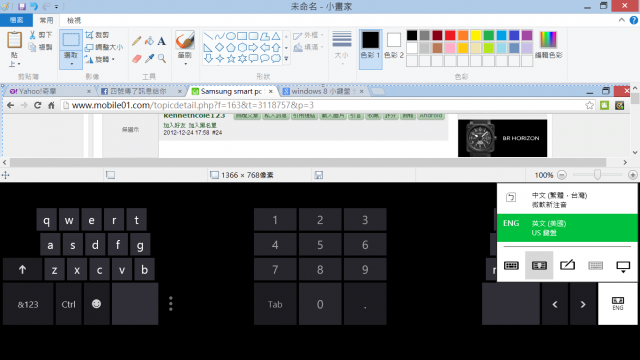Select the Eraser tool

point(137,59)
